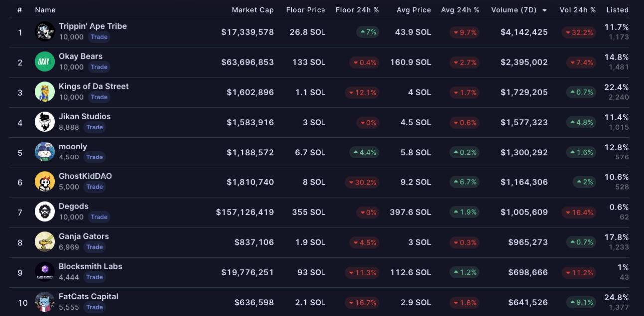644x316 pixels.
Task: Click Degods market cap $157,126,419
Action: tap(245, 212)
